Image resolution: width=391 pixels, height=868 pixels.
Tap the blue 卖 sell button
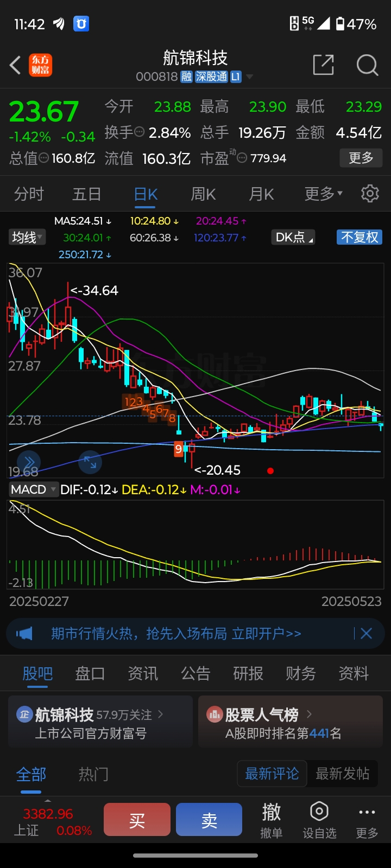pyautogui.click(x=209, y=820)
